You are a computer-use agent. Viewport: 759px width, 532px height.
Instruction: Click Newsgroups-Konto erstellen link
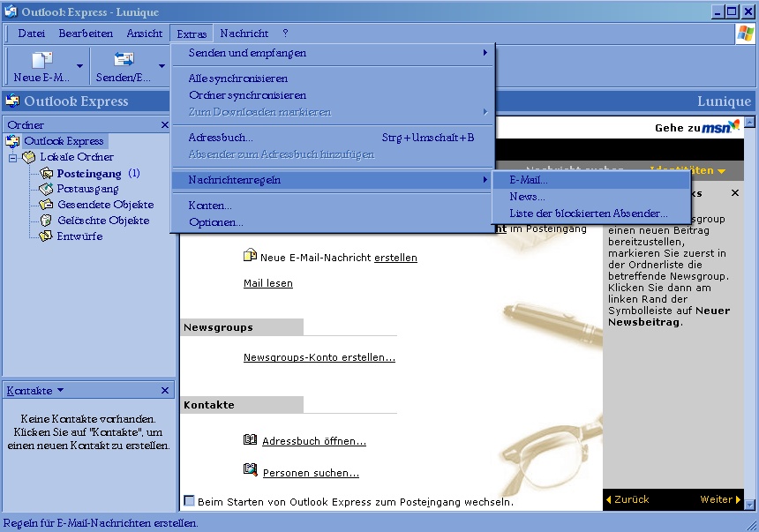pos(319,357)
